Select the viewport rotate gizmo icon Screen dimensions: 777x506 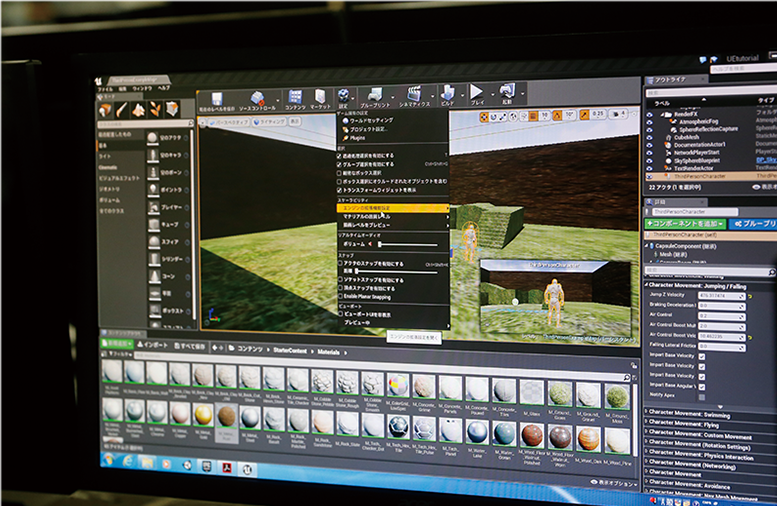(x=494, y=117)
